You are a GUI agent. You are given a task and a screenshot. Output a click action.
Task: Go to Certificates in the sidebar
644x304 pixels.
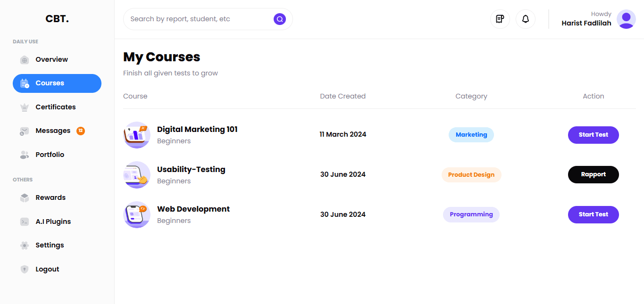55,107
